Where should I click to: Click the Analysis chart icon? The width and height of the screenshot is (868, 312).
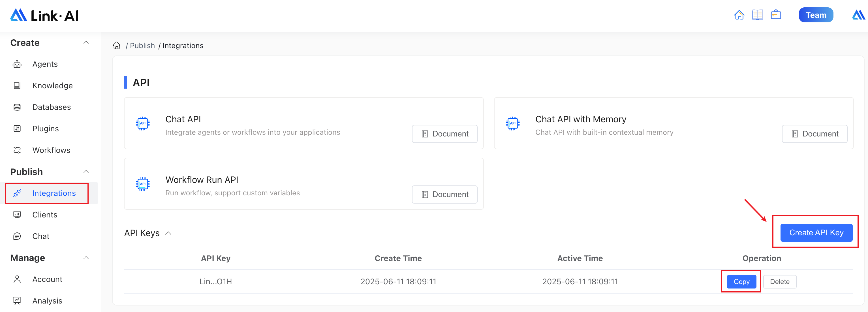click(x=17, y=301)
